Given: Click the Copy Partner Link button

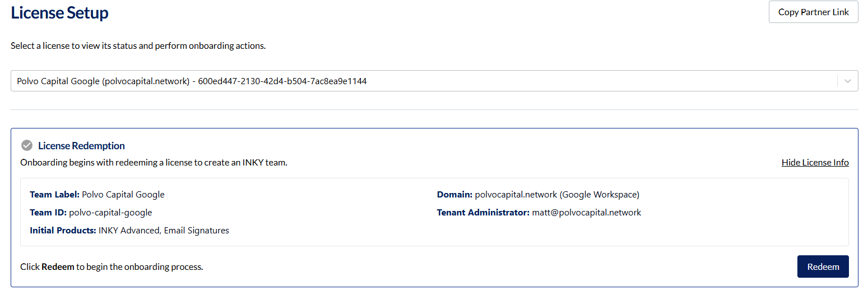Looking at the screenshot, I should point(813,12).
